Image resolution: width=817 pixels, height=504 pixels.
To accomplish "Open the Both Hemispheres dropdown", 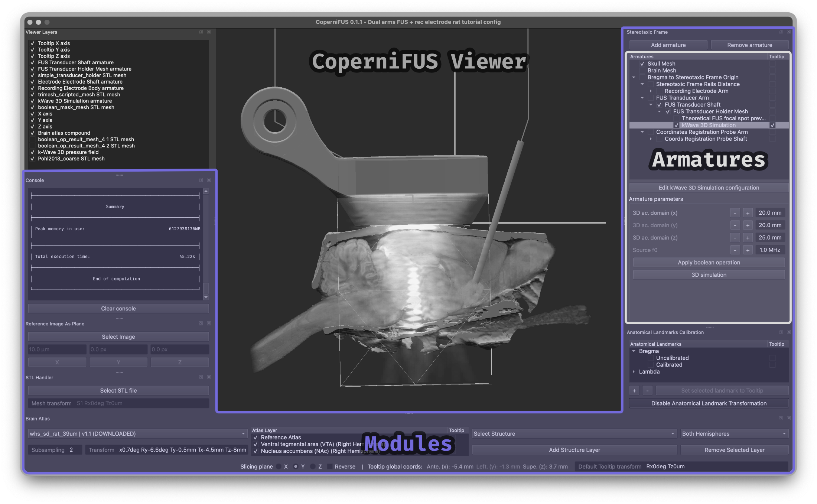I will 734,434.
